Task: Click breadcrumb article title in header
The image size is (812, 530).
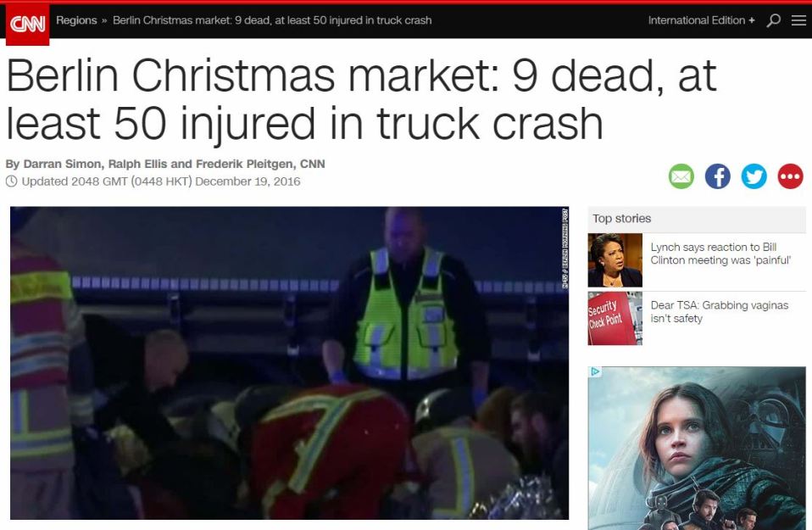Action: point(272,20)
